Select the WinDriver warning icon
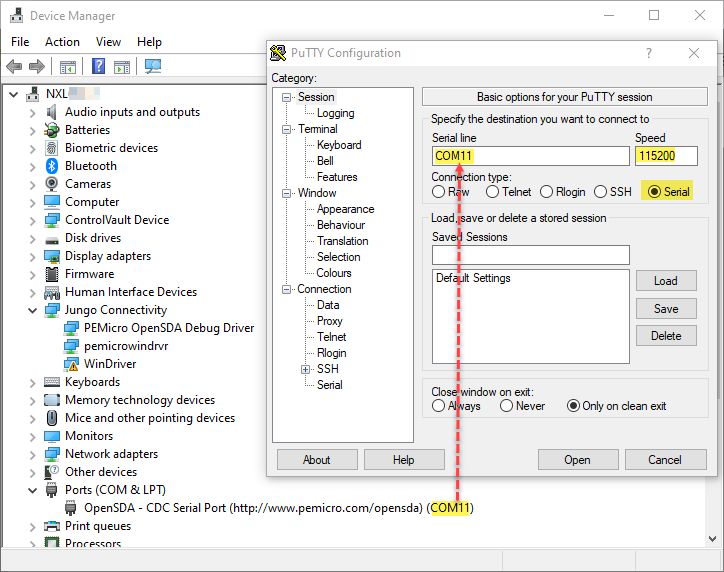Viewport: 724px width, 572px height. coord(71,364)
